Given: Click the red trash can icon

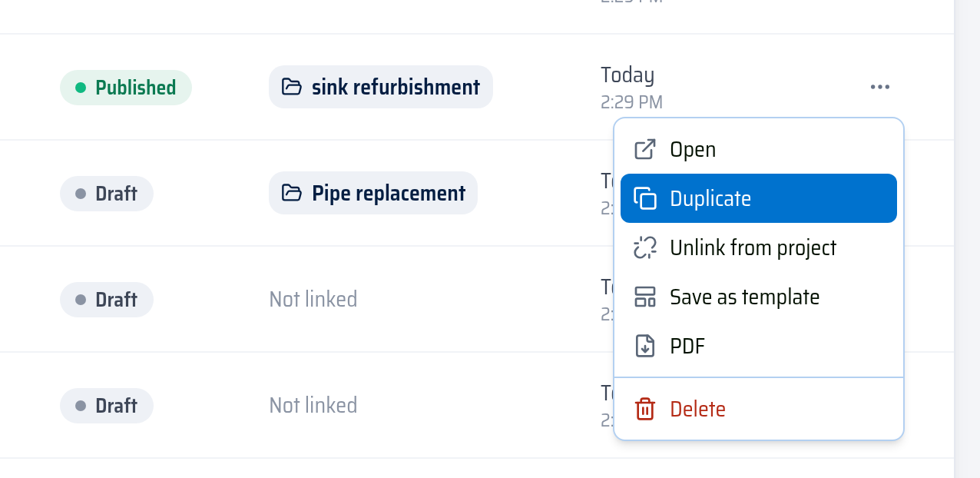Looking at the screenshot, I should click(x=645, y=409).
